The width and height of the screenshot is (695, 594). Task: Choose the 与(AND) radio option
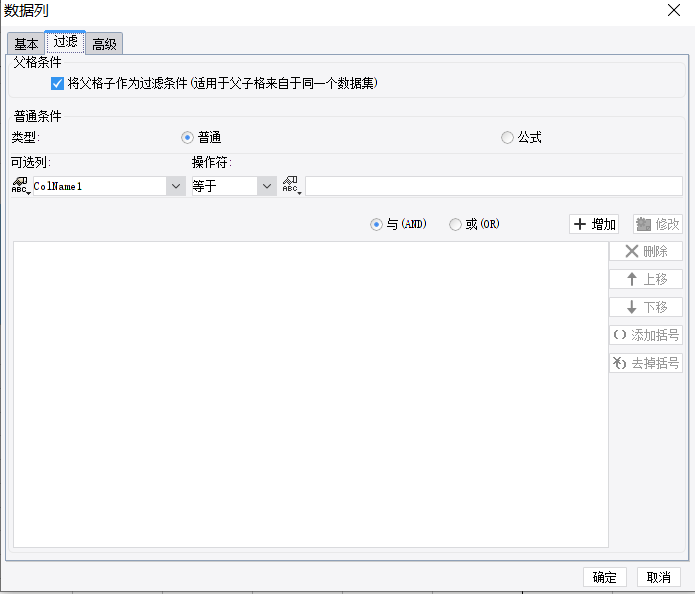tap(376, 225)
